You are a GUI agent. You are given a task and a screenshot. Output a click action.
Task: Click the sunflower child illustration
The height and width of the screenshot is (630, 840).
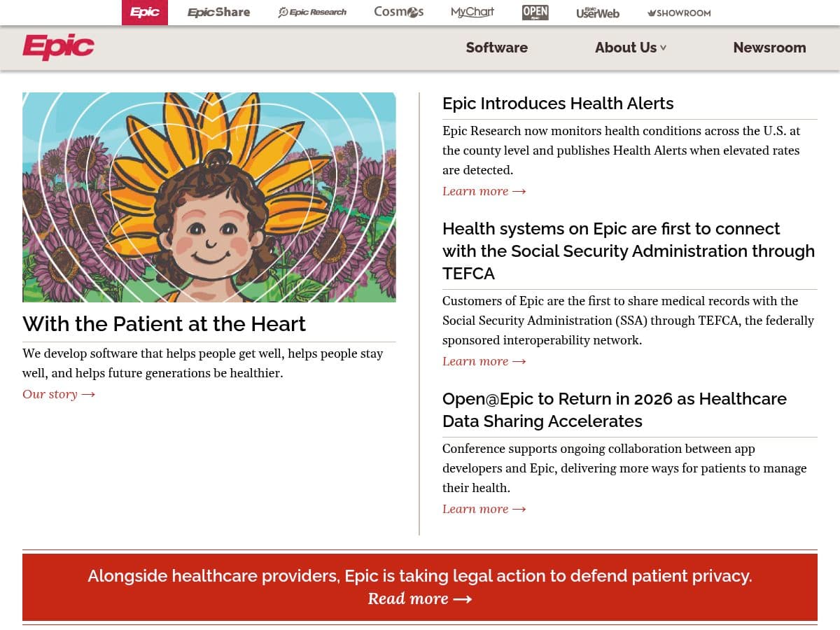pos(209,197)
